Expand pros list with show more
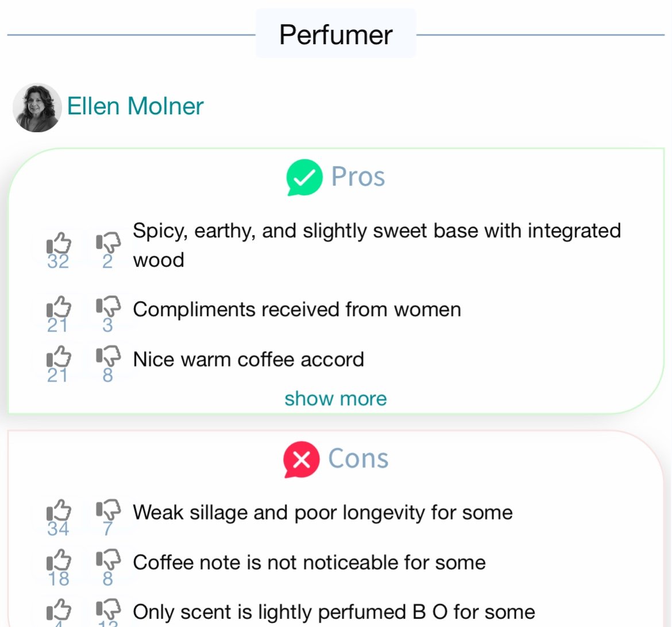Screen dimensions: 672x627 [335, 399]
